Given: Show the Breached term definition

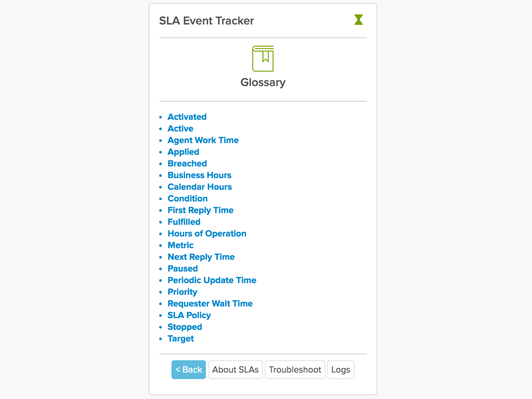Looking at the screenshot, I should 187,164.
